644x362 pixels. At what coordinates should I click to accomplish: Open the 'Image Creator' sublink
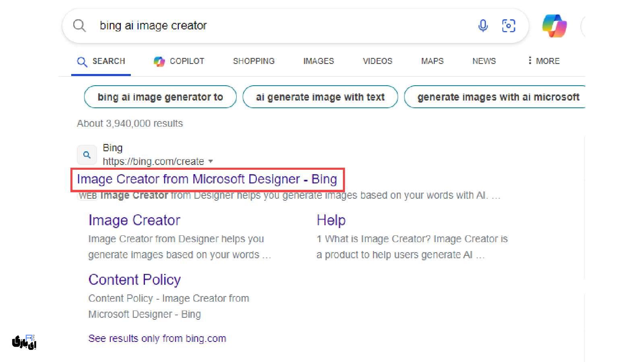tap(134, 220)
